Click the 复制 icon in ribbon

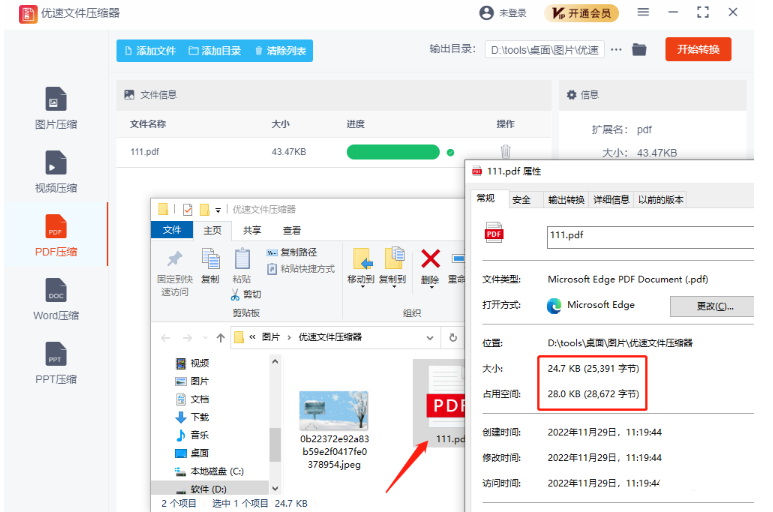tap(211, 259)
